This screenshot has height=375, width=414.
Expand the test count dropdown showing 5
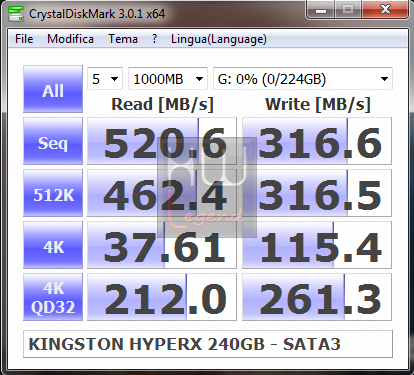(x=105, y=79)
